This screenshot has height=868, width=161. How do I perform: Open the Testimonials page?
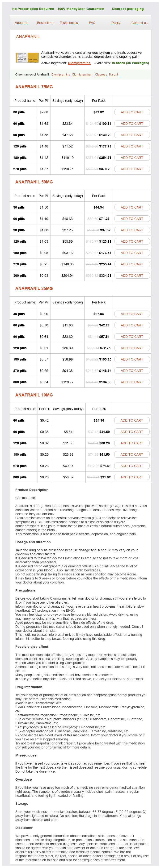point(68,23)
